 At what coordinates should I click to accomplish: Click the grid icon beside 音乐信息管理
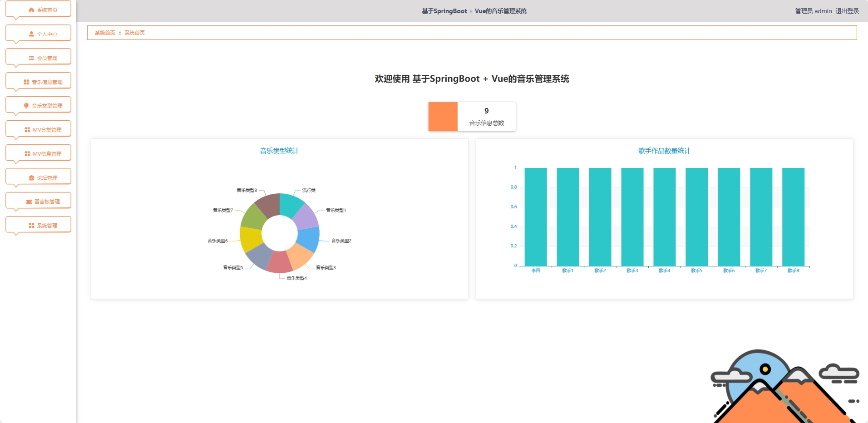point(26,82)
